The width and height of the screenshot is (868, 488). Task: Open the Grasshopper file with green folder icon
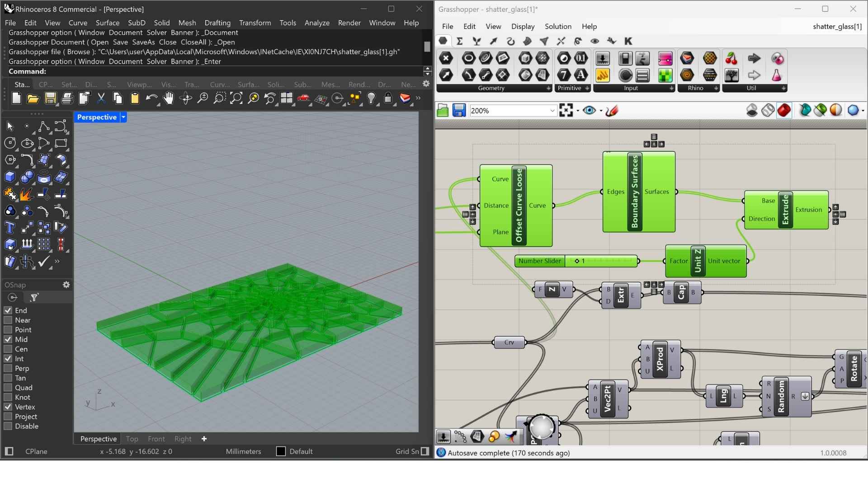point(443,110)
